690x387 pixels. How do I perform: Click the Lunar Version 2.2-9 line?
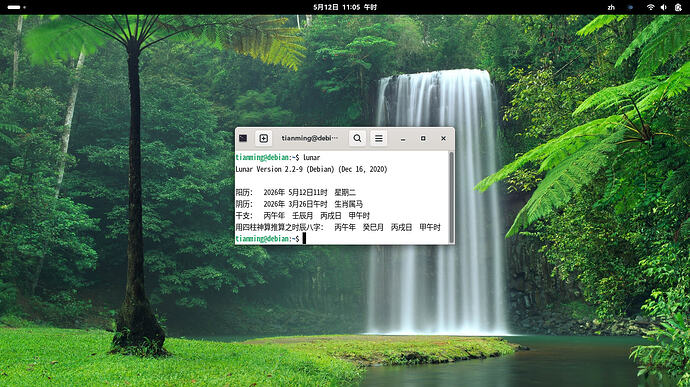pyautogui.click(x=311, y=169)
